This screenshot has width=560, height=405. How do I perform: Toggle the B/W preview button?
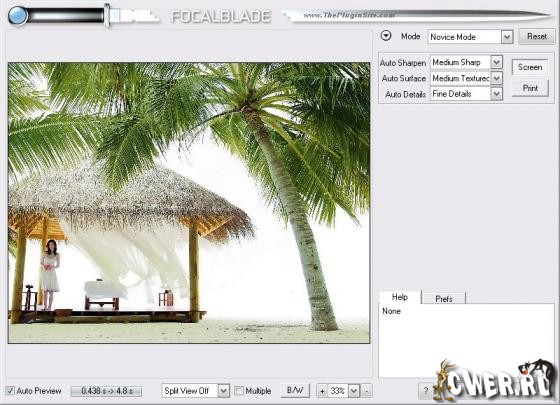click(x=295, y=390)
